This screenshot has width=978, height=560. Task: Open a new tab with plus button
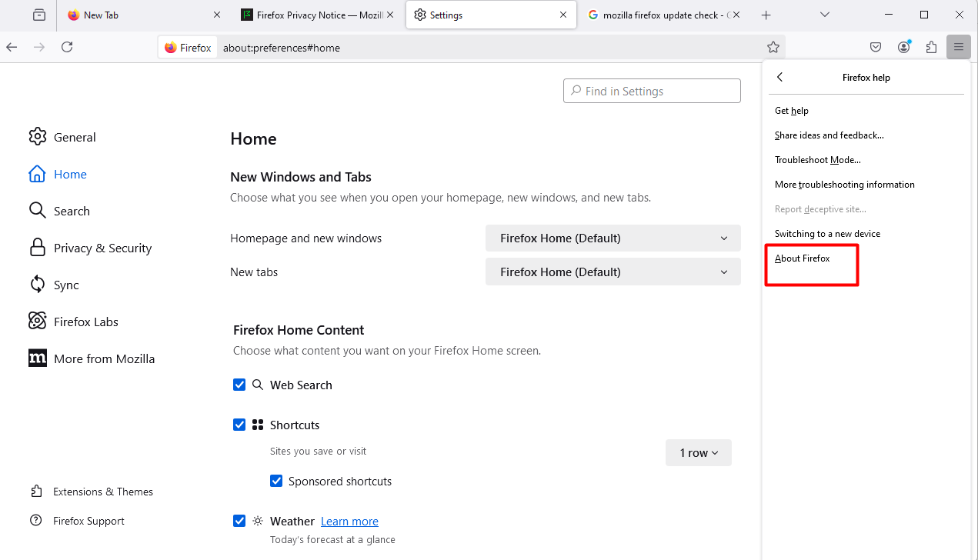pyautogui.click(x=766, y=15)
